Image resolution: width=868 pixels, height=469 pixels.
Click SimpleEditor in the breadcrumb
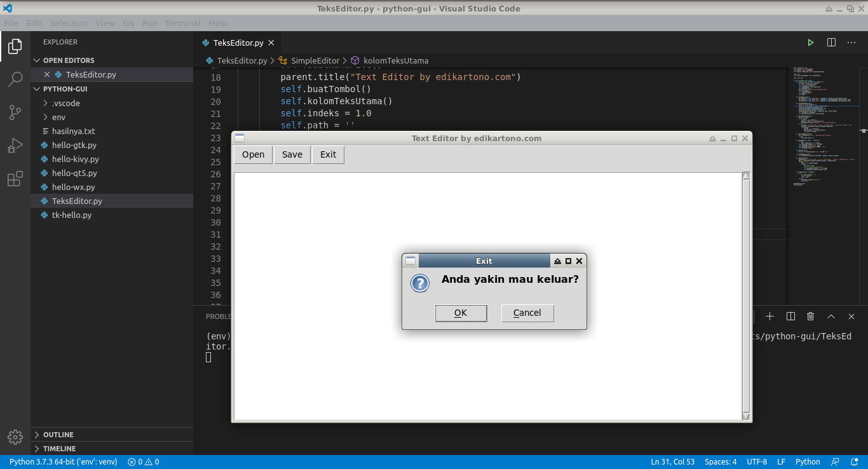(315, 60)
